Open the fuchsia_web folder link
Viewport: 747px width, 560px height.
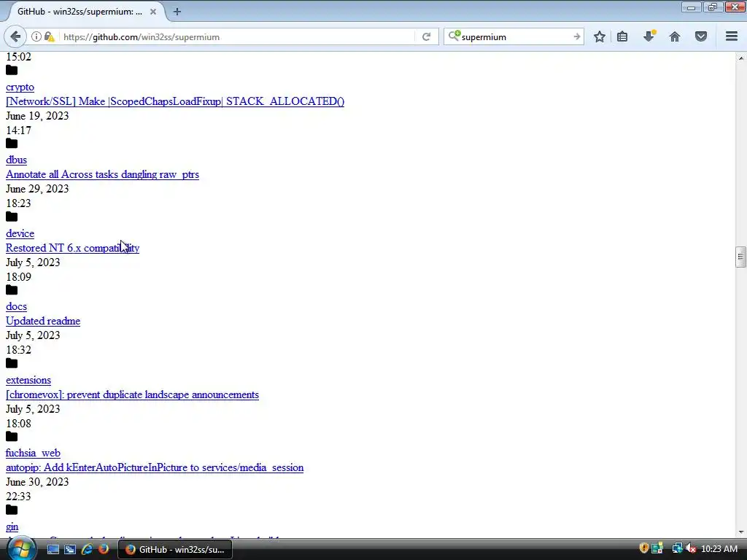click(x=33, y=453)
